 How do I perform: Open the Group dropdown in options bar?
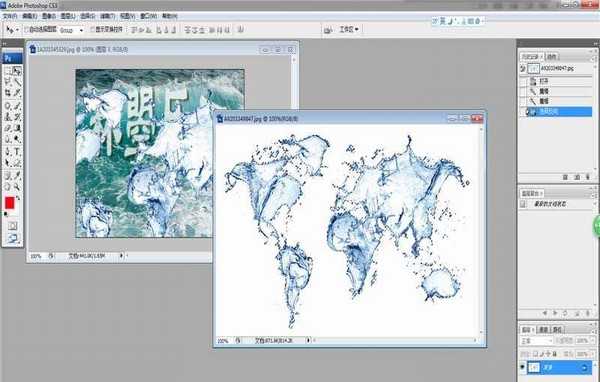pos(71,30)
